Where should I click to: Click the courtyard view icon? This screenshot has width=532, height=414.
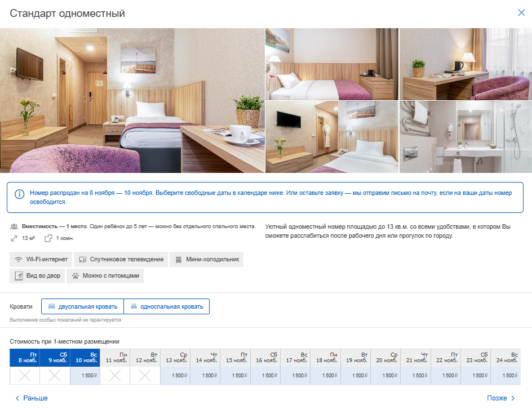click(x=19, y=276)
